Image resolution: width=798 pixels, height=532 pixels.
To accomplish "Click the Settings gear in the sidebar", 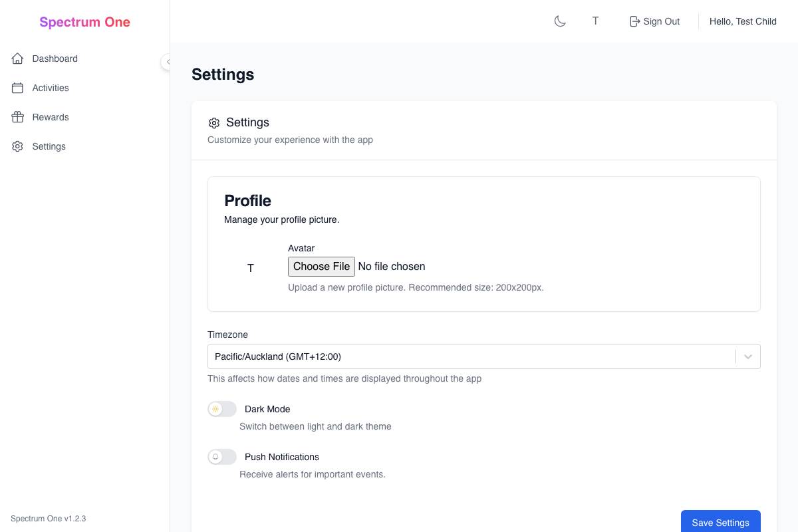I will (x=17, y=146).
